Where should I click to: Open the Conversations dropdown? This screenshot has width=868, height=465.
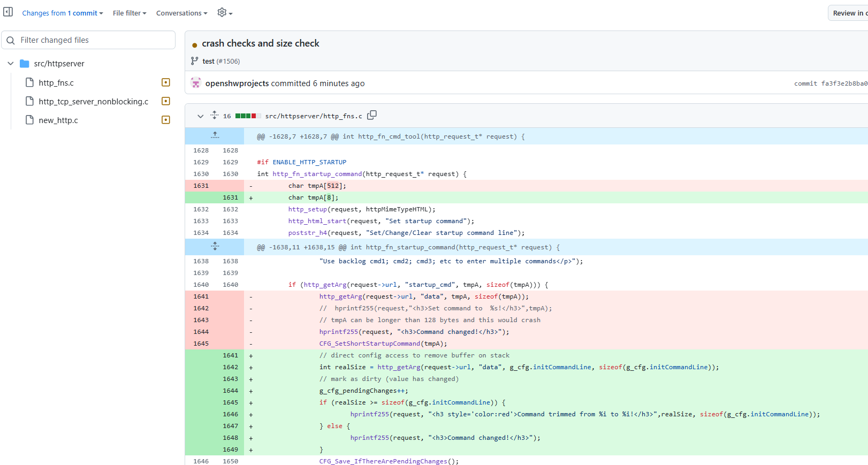tap(182, 13)
